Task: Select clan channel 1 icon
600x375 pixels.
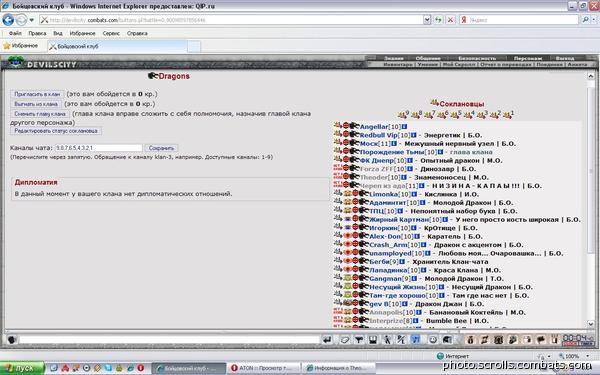Action: 509,114
